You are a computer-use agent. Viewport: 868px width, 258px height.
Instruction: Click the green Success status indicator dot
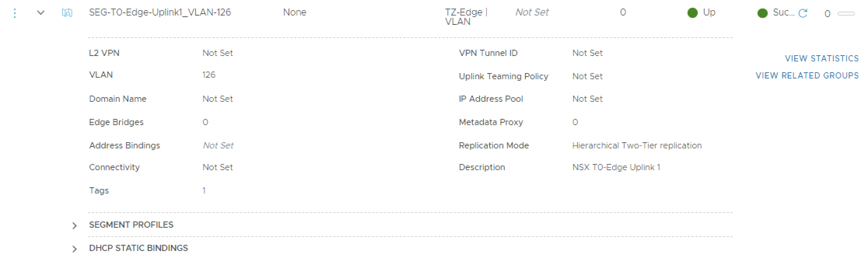[x=763, y=13]
